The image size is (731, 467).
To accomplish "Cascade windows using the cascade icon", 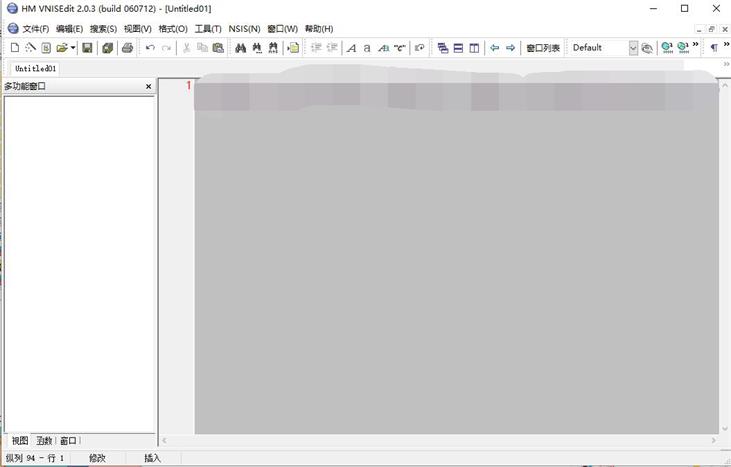I will click(443, 48).
